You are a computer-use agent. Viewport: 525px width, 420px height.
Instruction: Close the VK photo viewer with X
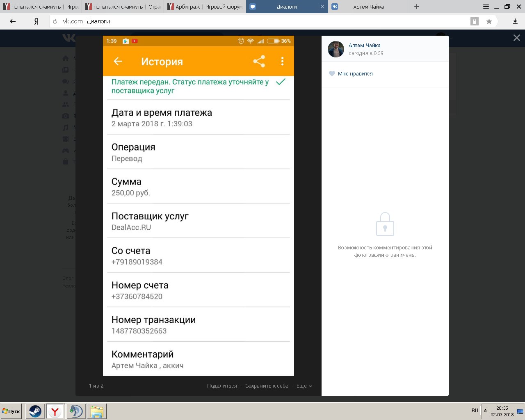point(517,38)
